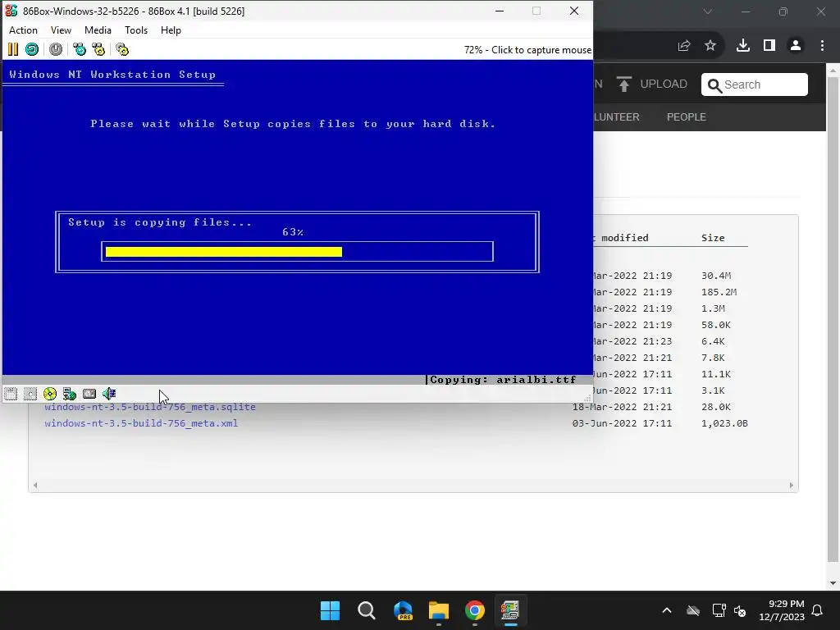The width and height of the screenshot is (840, 630).
Task: Click the 185.2M size value
Action: [719, 292]
